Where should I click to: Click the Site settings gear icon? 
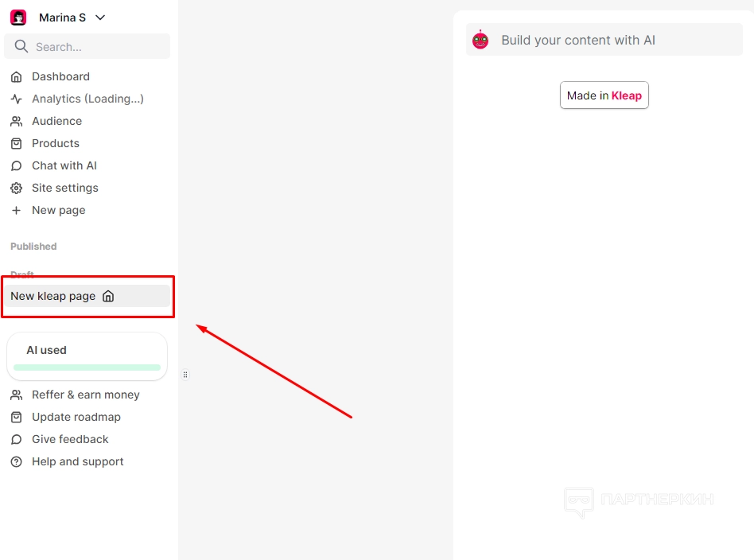[16, 189]
